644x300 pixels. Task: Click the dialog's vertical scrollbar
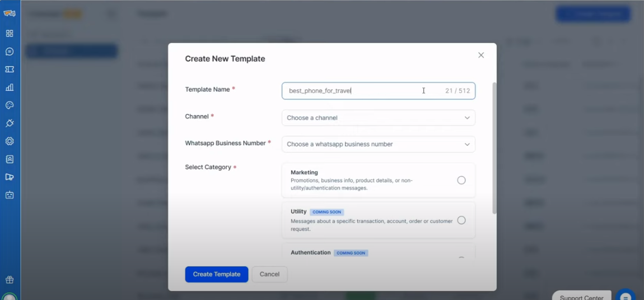494,148
